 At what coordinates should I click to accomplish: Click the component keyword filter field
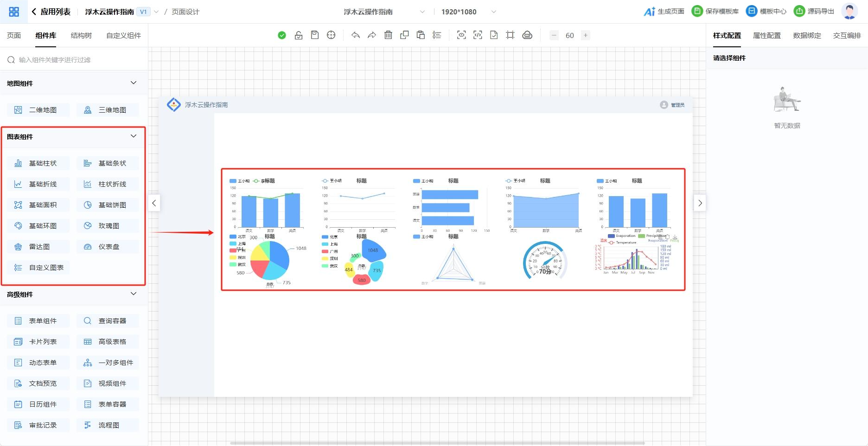(74, 60)
